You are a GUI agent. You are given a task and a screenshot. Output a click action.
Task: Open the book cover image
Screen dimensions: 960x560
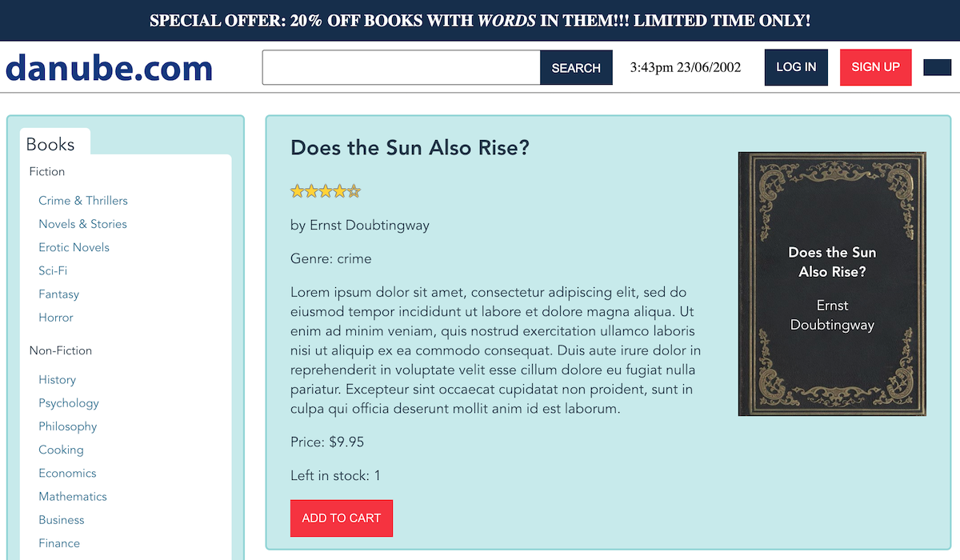point(832,284)
